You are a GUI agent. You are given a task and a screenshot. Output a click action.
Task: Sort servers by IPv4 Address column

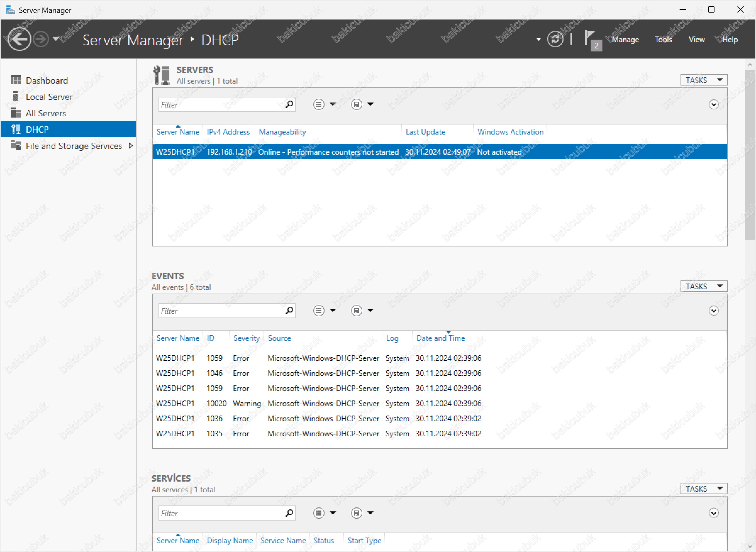228,132
